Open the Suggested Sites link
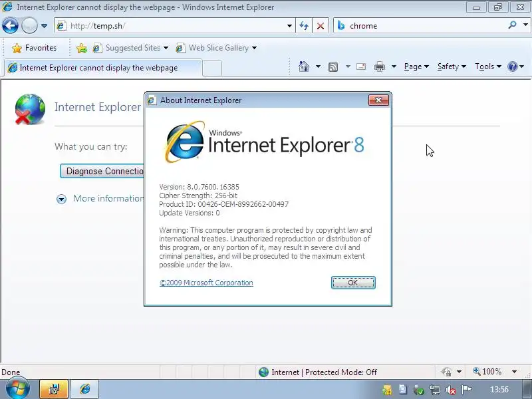Image resolution: width=532 pixels, height=399 pixels. (131, 48)
